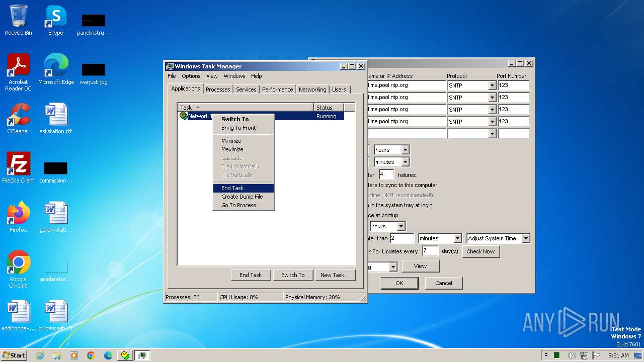
Task: Launch Microsoft Edge desktop shortcut
Action: tap(56, 69)
